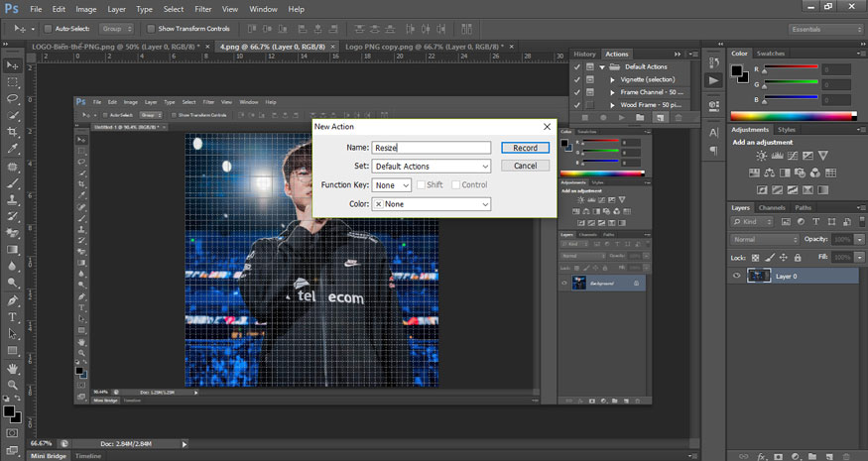Switch to the History tab
The width and height of the screenshot is (868, 461).
584,54
